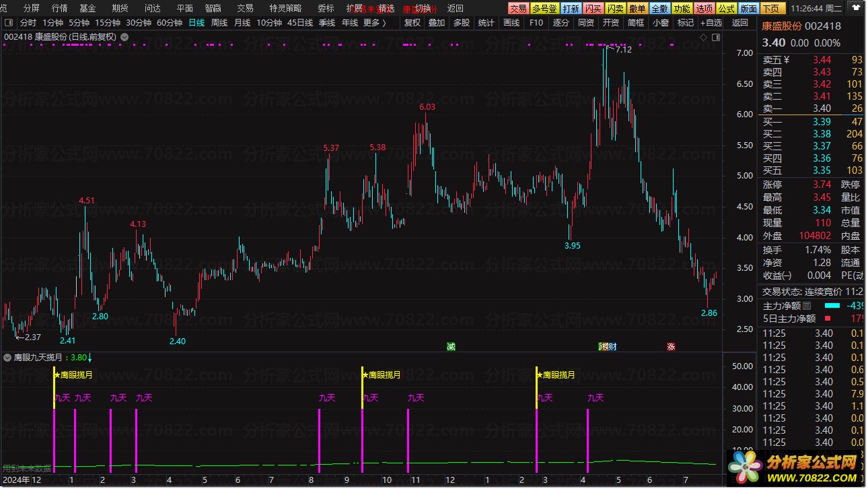
Task: Open the 基金 menu
Action: pos(87,9)
